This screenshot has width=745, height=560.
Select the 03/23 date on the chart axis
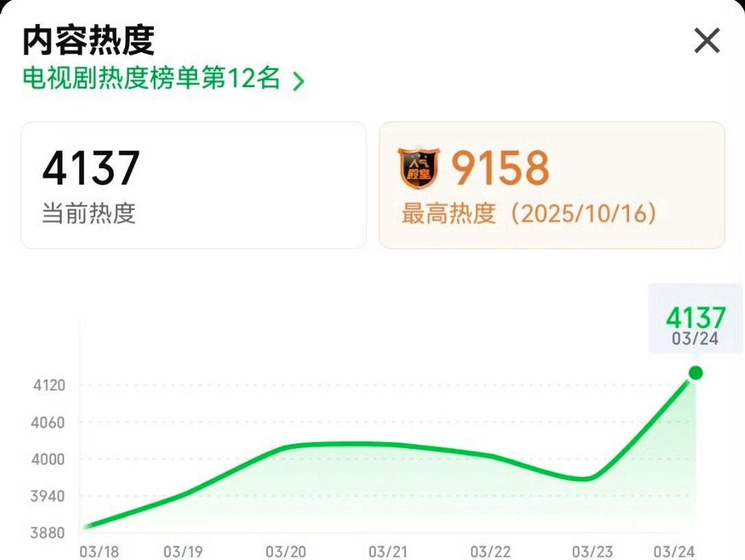tap(593, 552)
